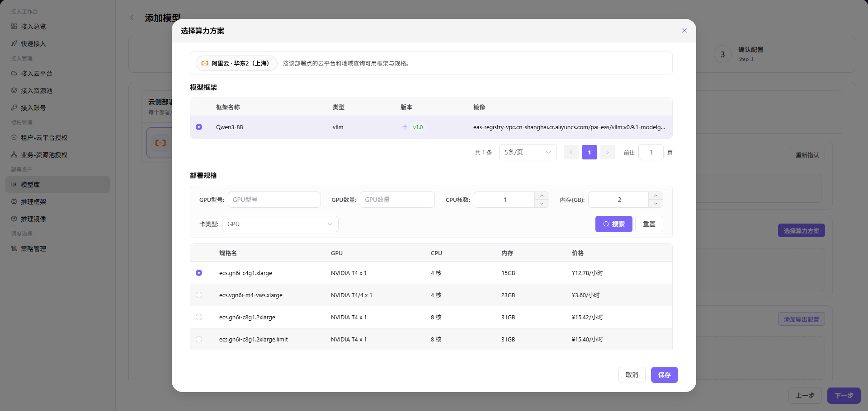Screen dimensions: 868x411
Task: Focus the GPU数量 input field
Action: click(x=397, y=200)
